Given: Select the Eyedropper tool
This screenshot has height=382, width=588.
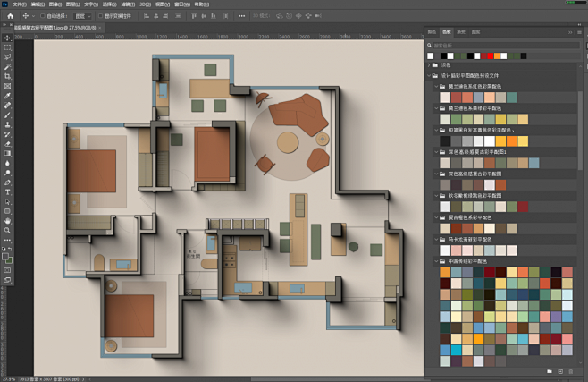Looking at the screenshot, I should click(7, 96).
